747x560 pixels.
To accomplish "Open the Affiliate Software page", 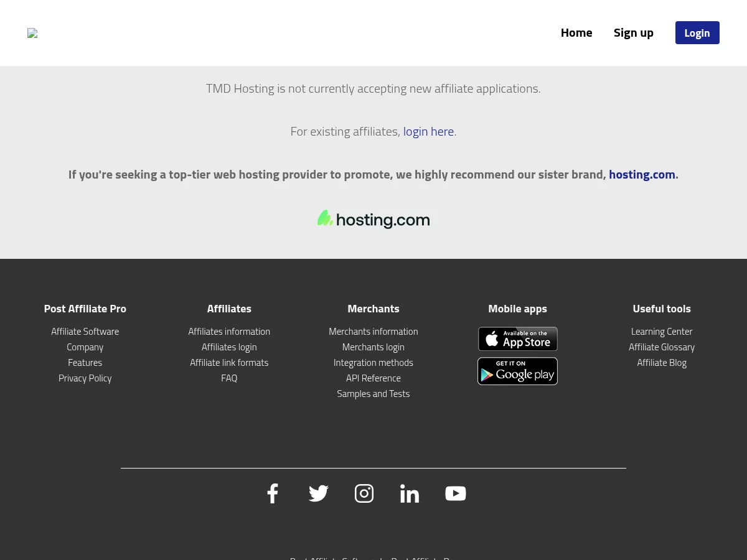I will click(x=85, y=331).
